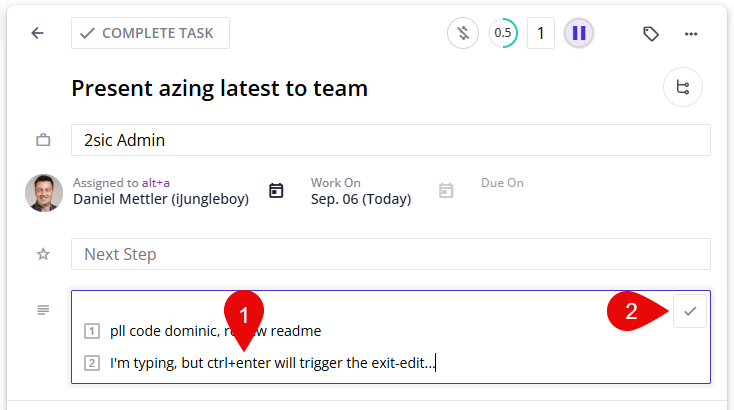Click the 0.5 time progress circle
Screen dimensions: 734x410
point(503,33)
